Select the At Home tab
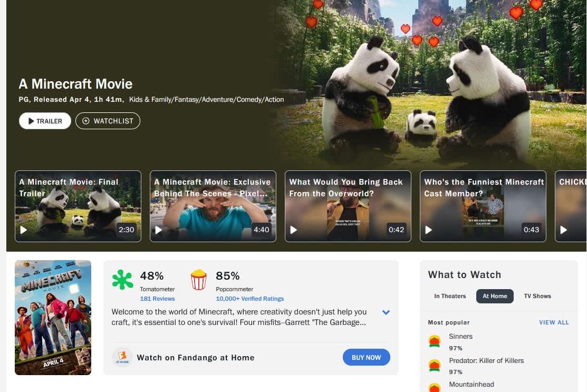The height and width of the screenshot is (392, 587). (x=495, y=296)
